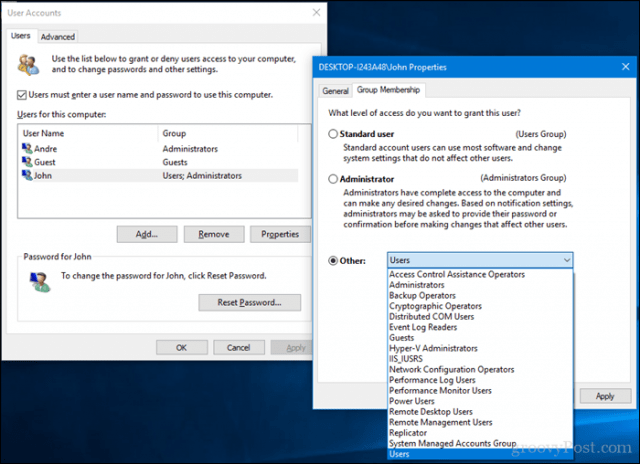Choose Event Log Readers from the dropdown

click(480, 327)
